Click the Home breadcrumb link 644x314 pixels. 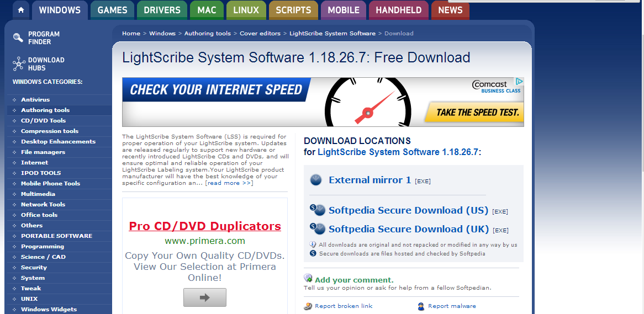pyautogui.click(x=131, y=33)
